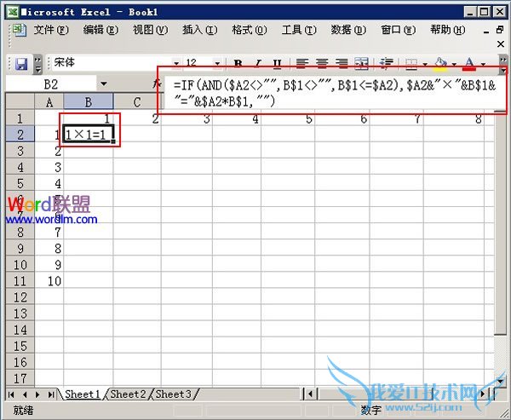
Task: Minimize workbook window in menu bar
Action: 486,32
